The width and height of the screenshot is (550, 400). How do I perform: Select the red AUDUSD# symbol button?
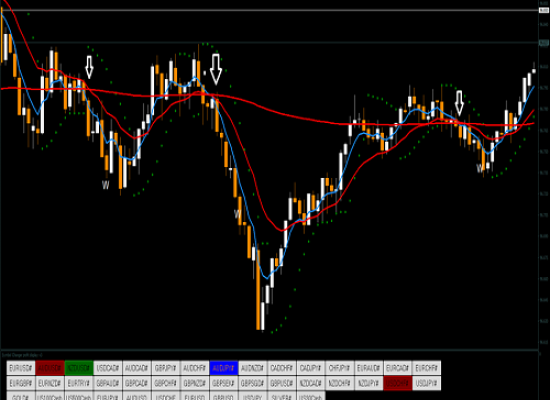click(x=50, y=368)
